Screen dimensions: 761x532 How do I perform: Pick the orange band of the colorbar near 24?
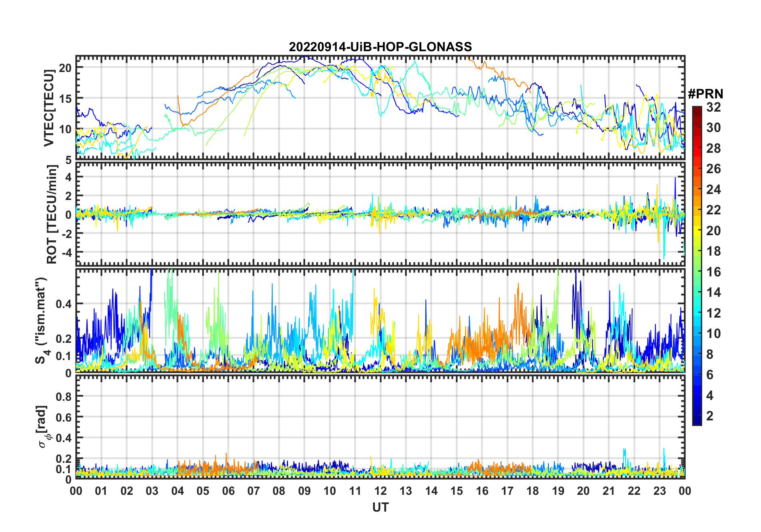pyautogui.click(x=697, y=189)
